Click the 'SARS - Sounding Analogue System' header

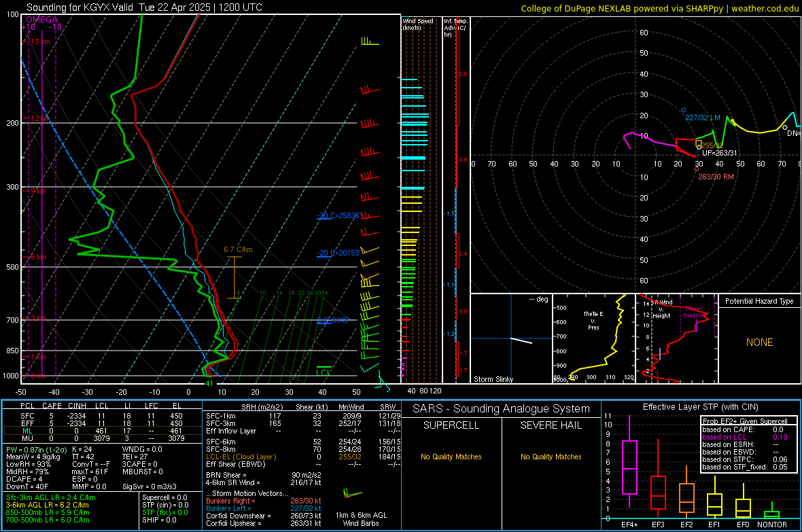[501, 409]
